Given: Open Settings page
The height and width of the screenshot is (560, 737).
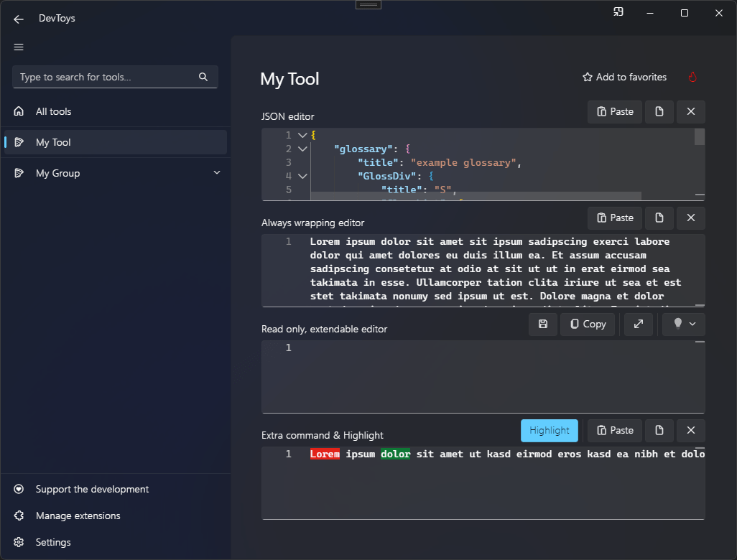Looking at the screenshot, I should (115, 541).
